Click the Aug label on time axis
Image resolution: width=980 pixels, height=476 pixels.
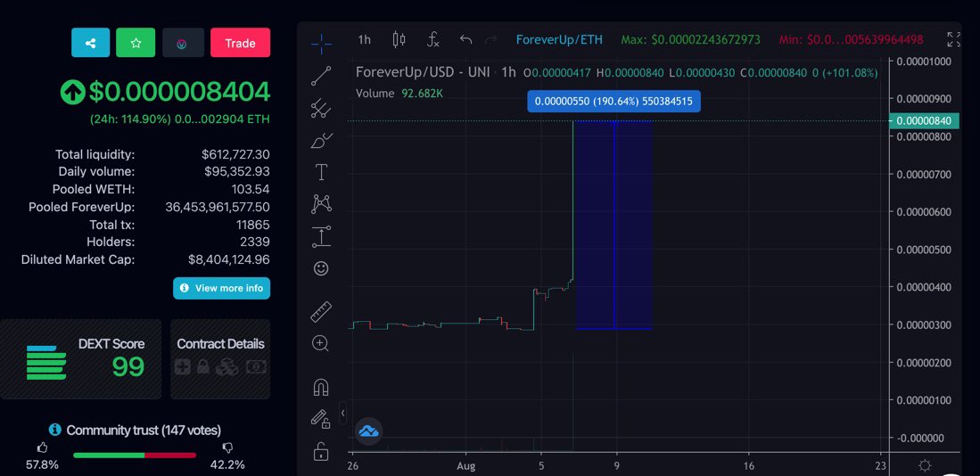(465, 465)
